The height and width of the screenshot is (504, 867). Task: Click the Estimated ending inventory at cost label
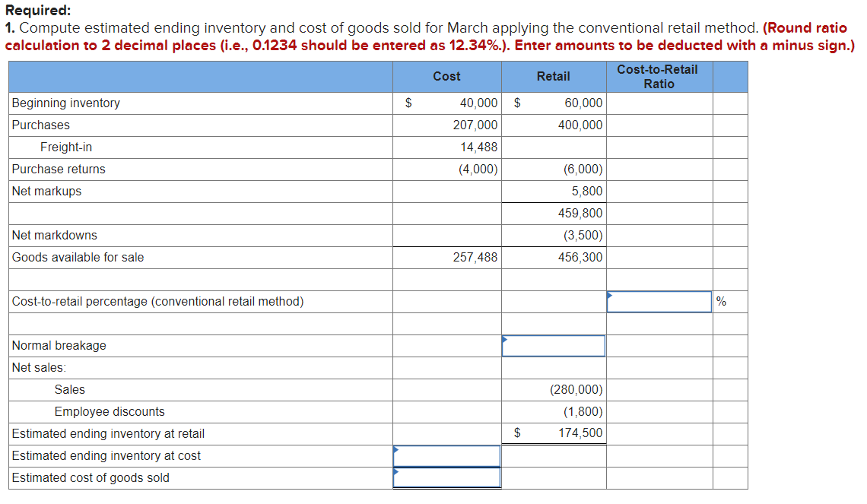coord(106,456)
